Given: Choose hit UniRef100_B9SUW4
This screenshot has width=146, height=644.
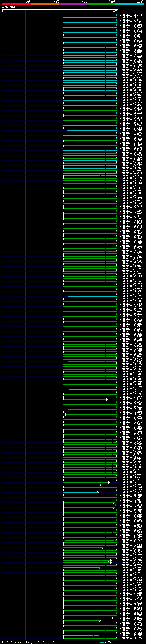Looking at the screenshot, I should [x=131, y=45].
